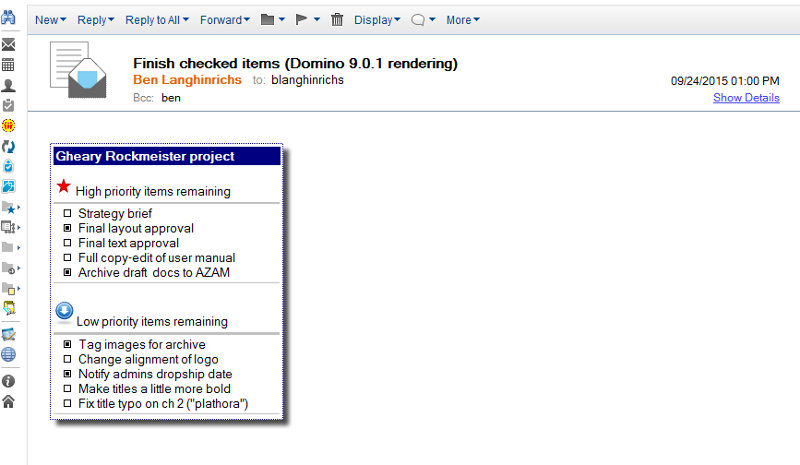Click the trash icon to delete message
800x465 pixels.
tap(337, 20)
